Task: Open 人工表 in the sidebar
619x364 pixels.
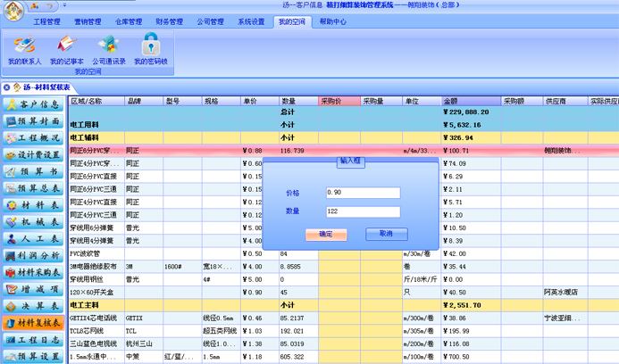Action: 33,238
